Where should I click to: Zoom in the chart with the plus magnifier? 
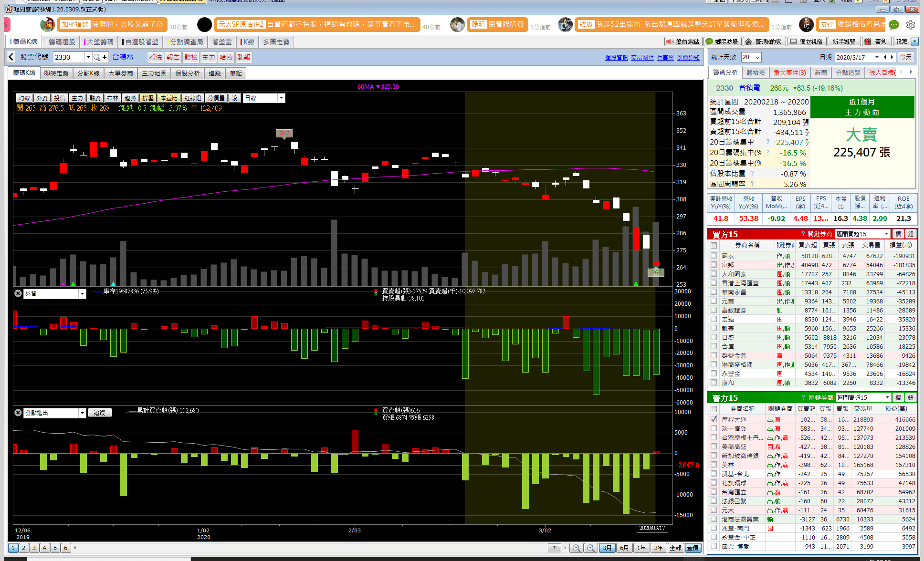coord(591,548)
